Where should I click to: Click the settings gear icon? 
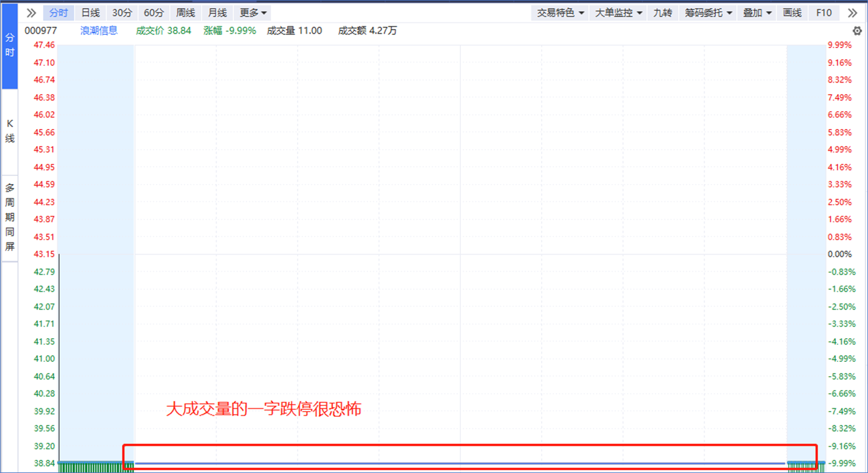coord(857,31)
